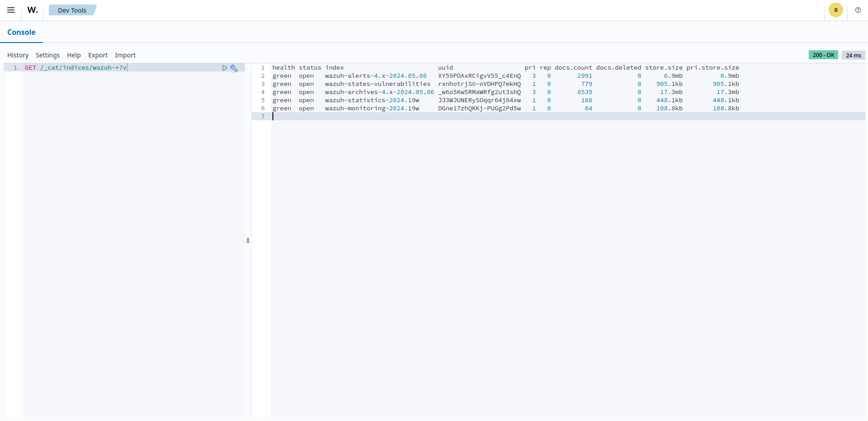868x421 pixels.
Task: Click the 24 ms response time badge
Action: tap(853, 55)
